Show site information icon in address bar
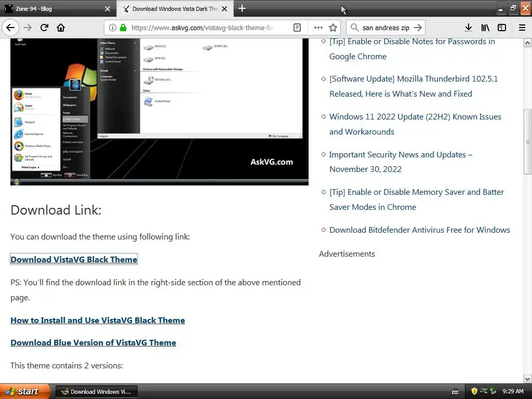This screenshot has height=399, width=532. pyautogui.click(x=113, y=28)
